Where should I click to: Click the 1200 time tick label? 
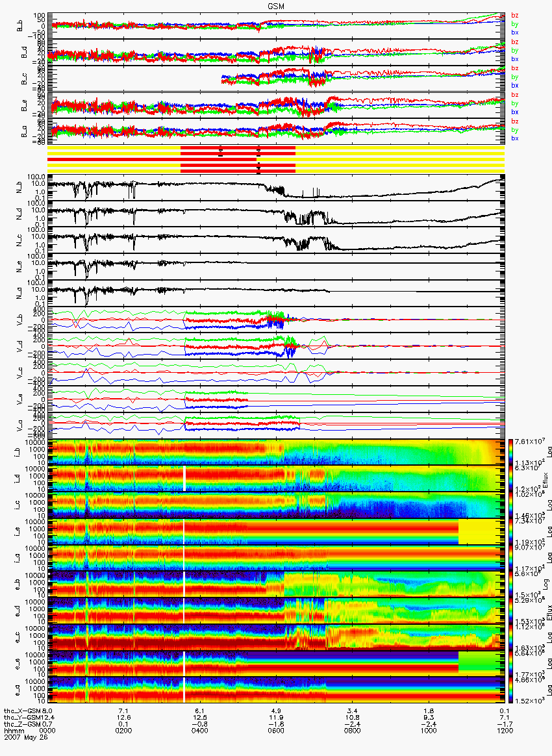[x=505, y=731]
